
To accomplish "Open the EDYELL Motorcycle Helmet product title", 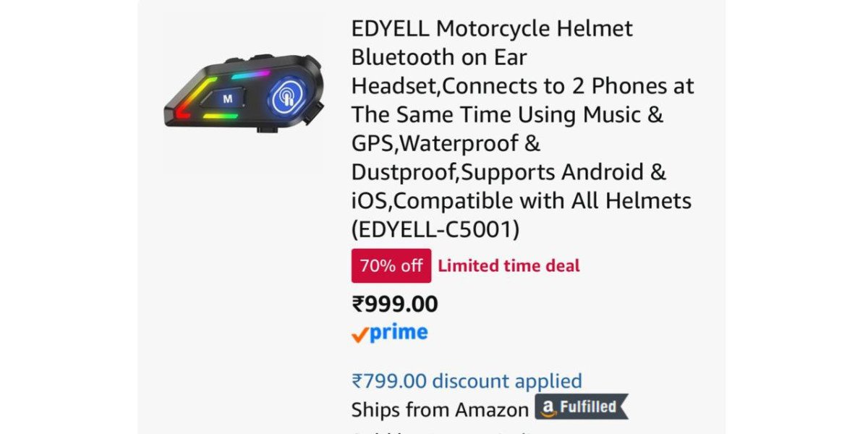I will 492,29.
